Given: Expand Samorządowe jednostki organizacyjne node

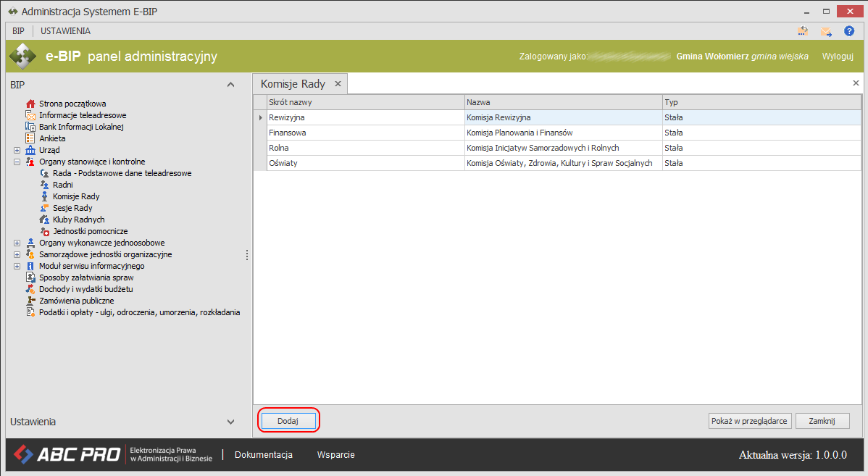Looking at the screenshot, I should click(17, 254).
